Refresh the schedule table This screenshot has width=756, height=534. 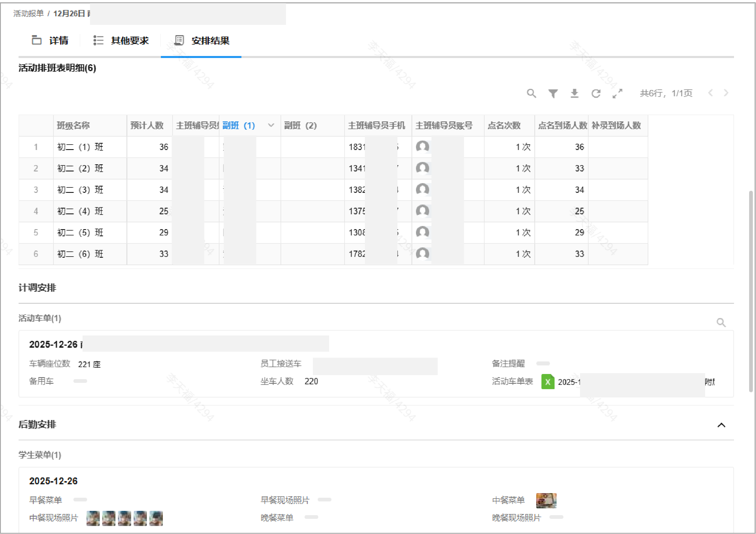point(596,93)
